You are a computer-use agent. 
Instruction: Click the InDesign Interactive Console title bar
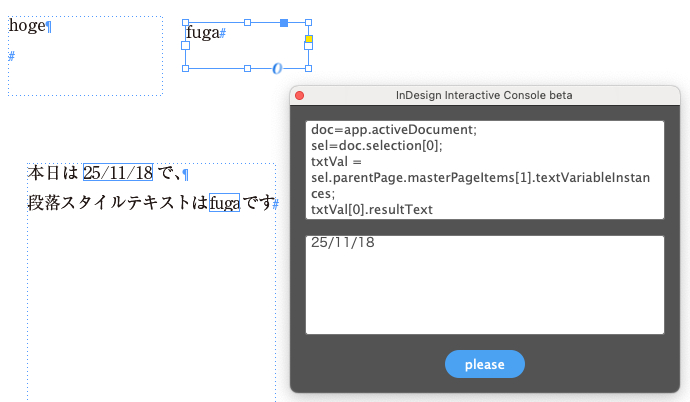[484, 95]
